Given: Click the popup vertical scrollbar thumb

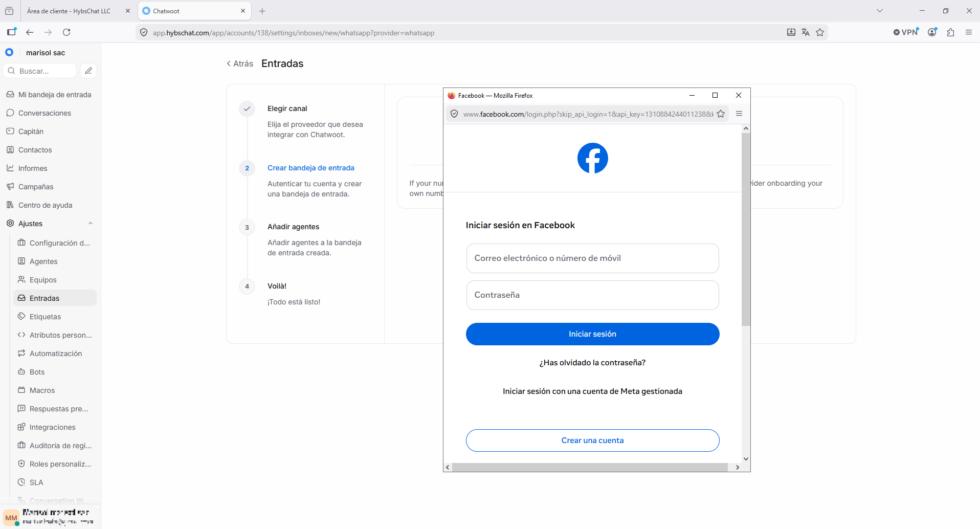Looking at the screenshot, I should tap(746, 229).
